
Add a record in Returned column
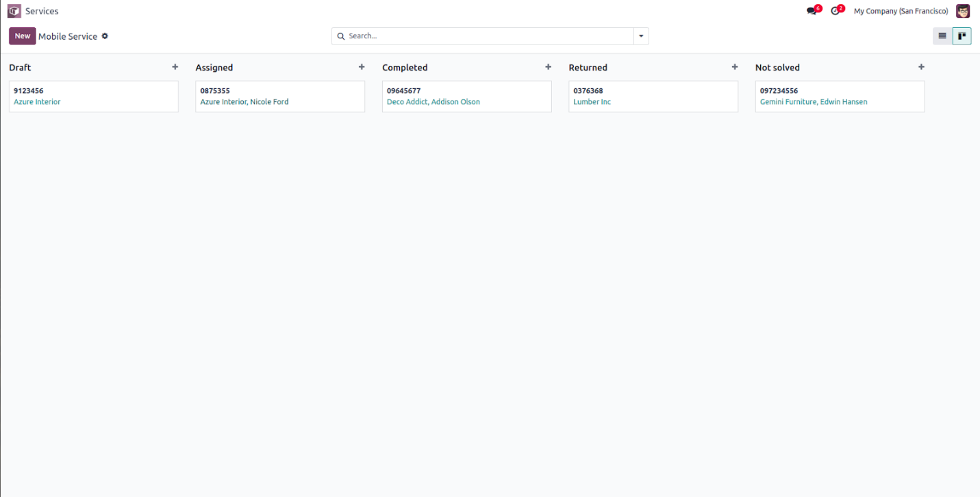[x=735, y=67]
